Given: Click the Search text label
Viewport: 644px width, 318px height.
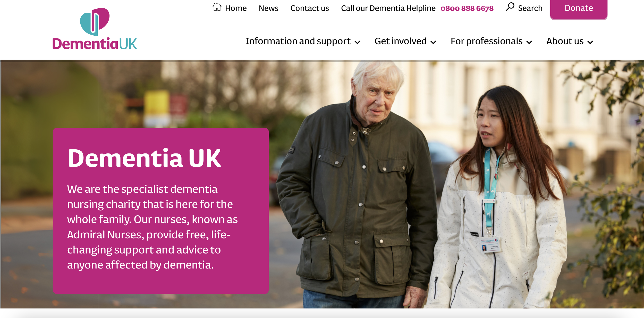Looking at the screenshot, I should point(530,8).
